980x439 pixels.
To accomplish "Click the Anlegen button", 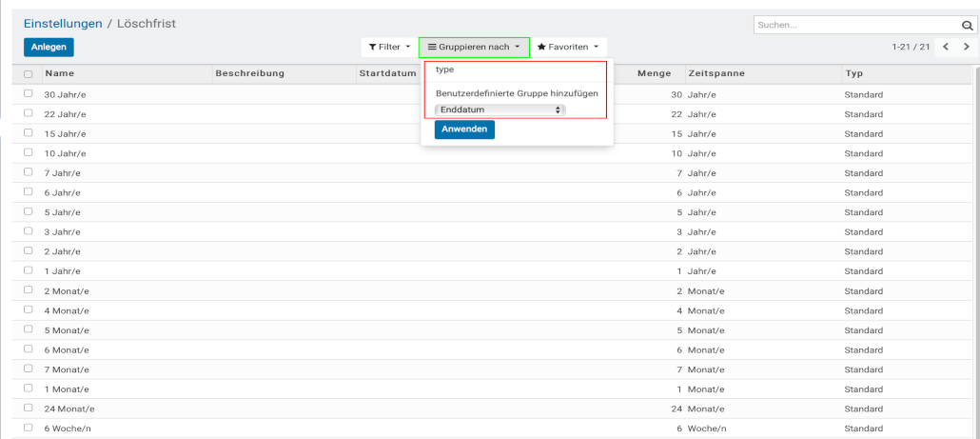I will [49, 47].
